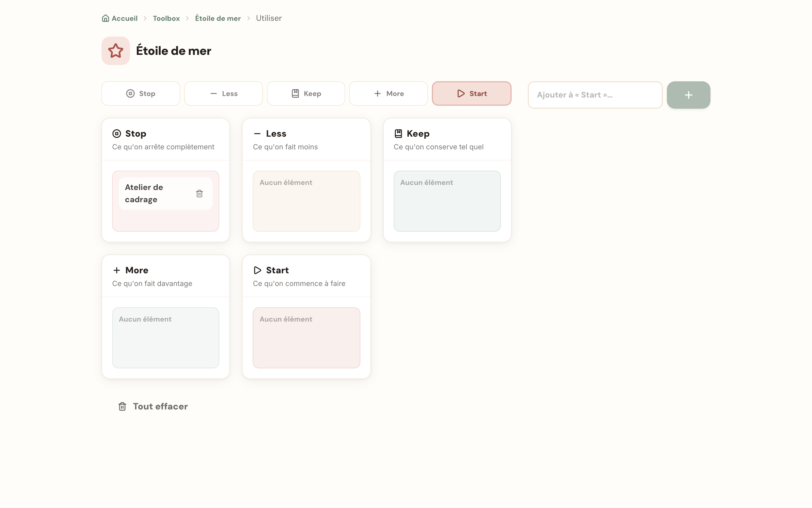812x508 pixels.
Task: Click the 'Aucun élément' placeholder in Keep card
Action: [x=427, y=182]
